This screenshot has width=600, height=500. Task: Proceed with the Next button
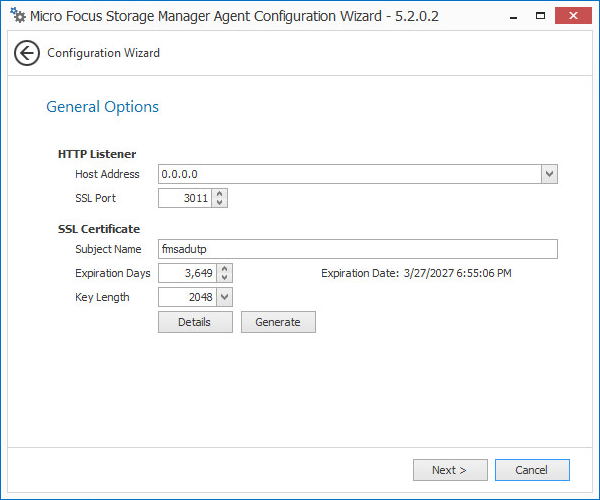(x=450, y=470)
